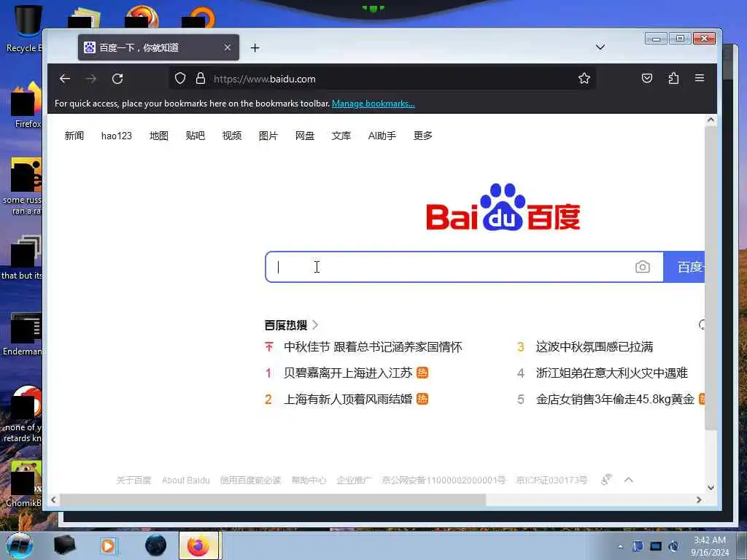Open the tracking protection shield icon
Image resolution: width=747 pixels, height=560 pixels.
click(180, 79)
